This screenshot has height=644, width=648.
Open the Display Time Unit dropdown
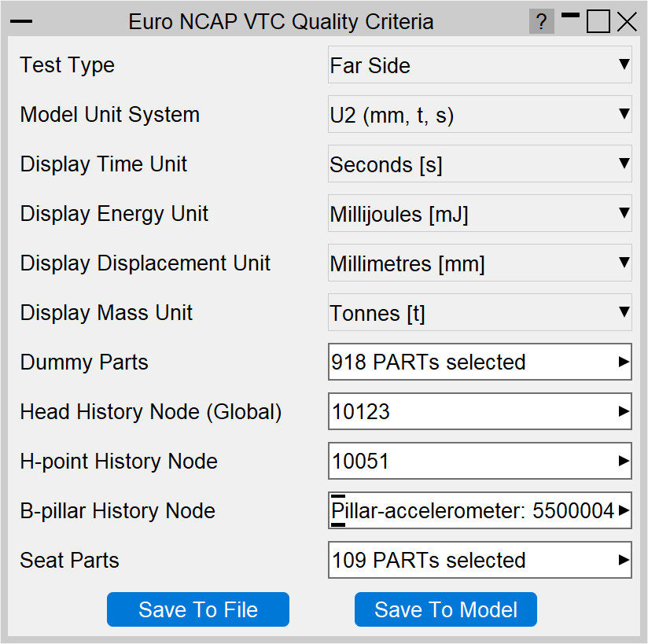coord(480,164)
